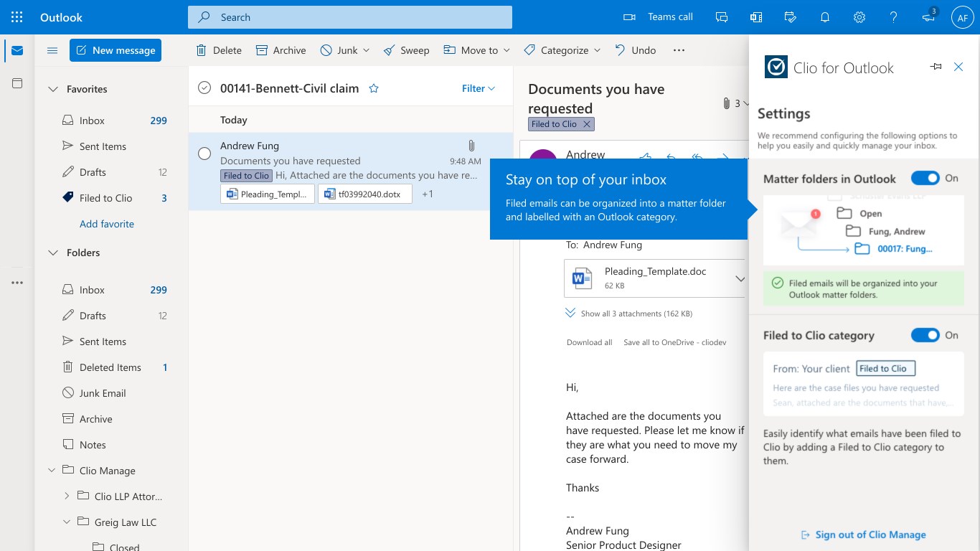Image resolution: width=980 pixels, height=551 pixels.
Task: Open the app launcher grid icon
Action: [17, 17]
